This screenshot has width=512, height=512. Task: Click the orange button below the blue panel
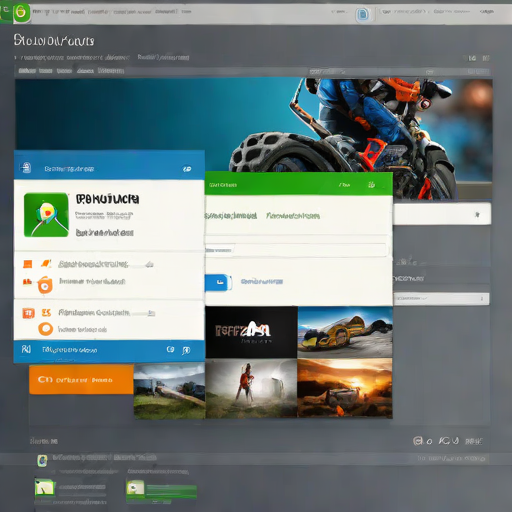coord(81,380)
